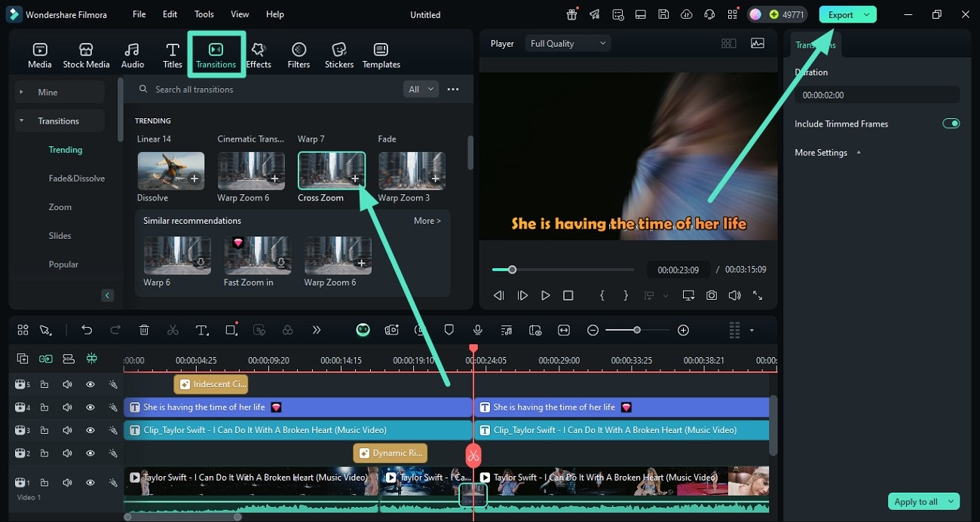Open the player snapshot camera icon
The width and height of the screenshot is (980, 522).
tap(712, 296)
